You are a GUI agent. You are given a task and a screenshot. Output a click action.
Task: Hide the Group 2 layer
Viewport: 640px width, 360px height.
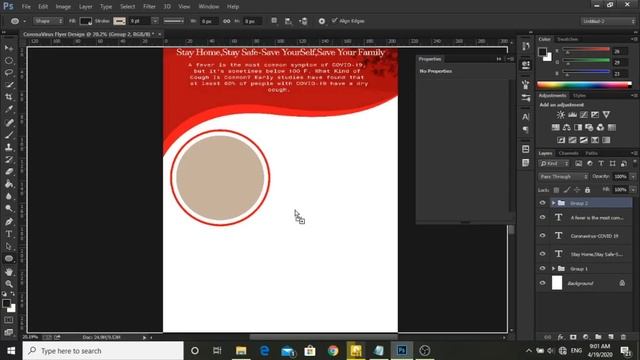542,203
